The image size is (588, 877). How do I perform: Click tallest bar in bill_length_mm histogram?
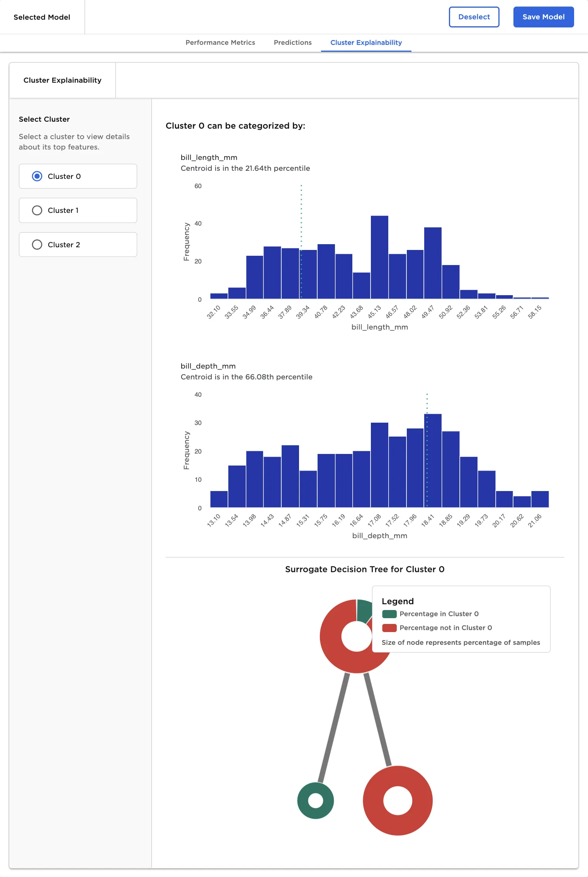pyautogui.click(x=379, y=257)
